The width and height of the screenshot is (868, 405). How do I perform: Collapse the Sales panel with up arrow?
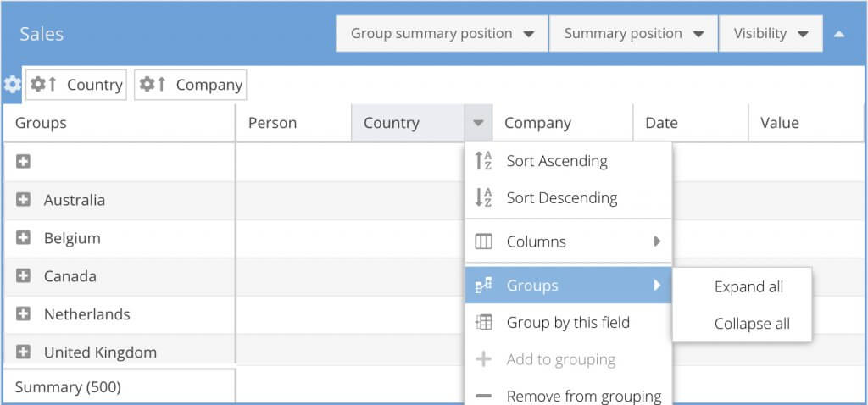pyautogui.click(x=838, y=35)
